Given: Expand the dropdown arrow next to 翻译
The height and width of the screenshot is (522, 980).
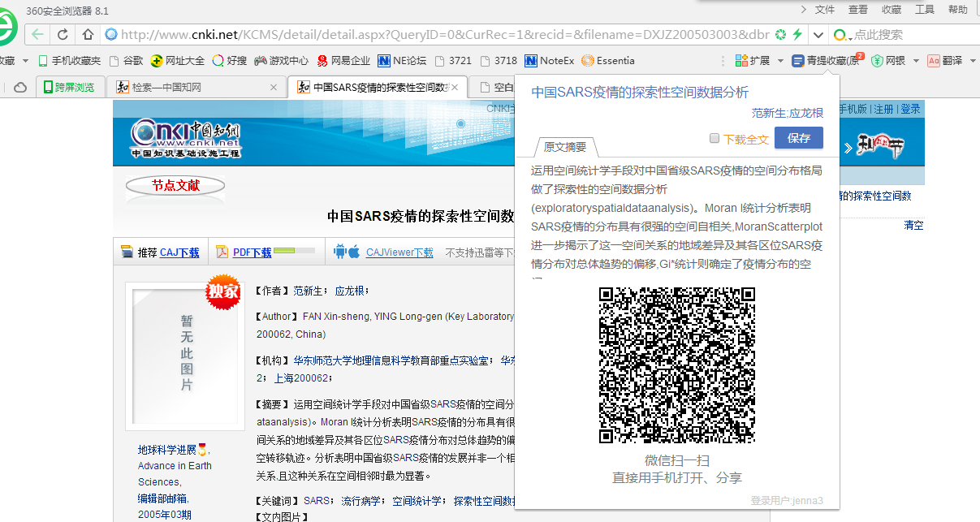Looking at the screenshot, I should 973,61.
